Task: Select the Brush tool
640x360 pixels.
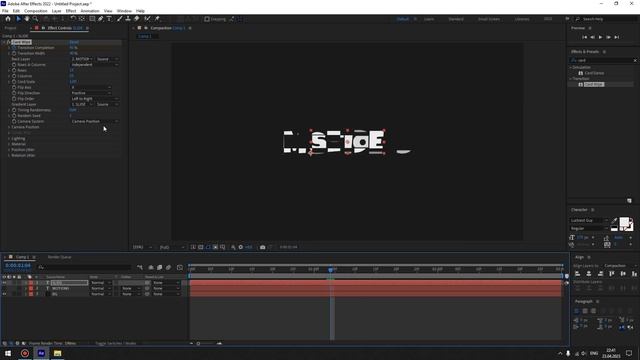Action: [120, 19]
